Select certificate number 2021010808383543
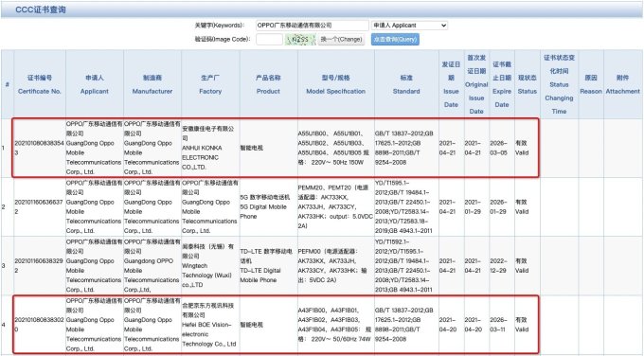 (39, 148)
